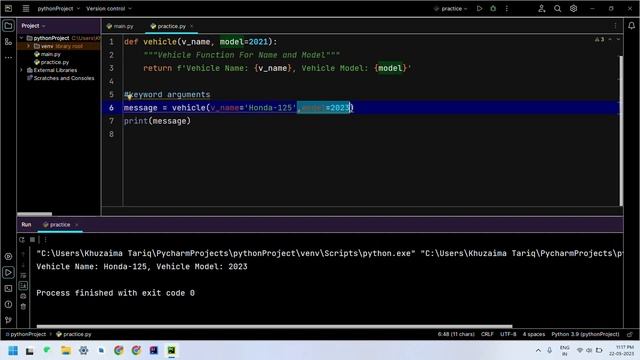
Task: Run practice with the top play button
Action: (x=480, y=8)
